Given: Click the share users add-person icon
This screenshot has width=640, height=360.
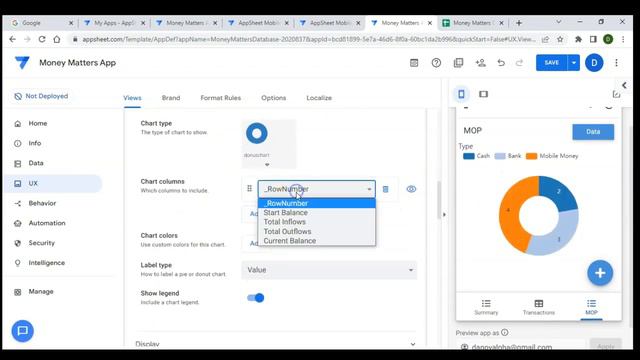Looking at the screenshot, I should pos(480,63).
